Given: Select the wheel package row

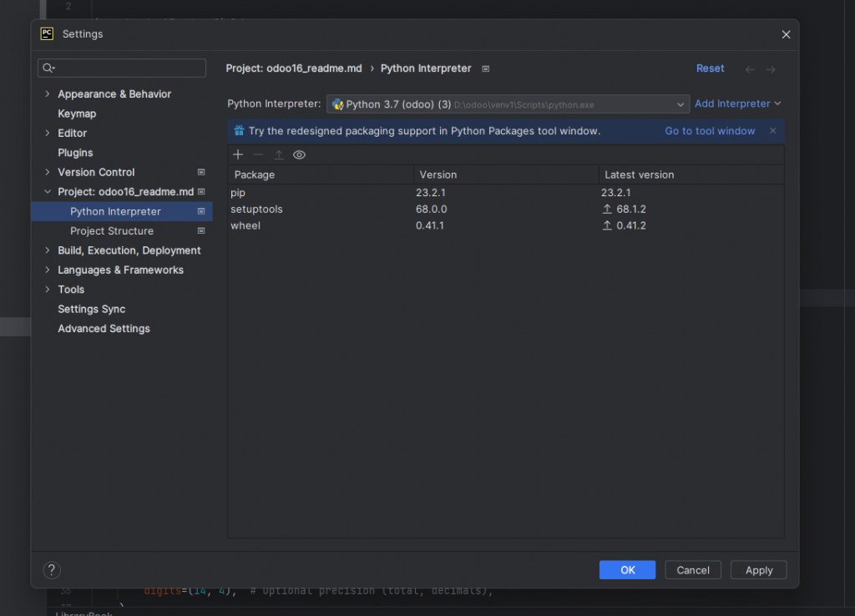Looking at the screenshot, I should click(505, 225).
